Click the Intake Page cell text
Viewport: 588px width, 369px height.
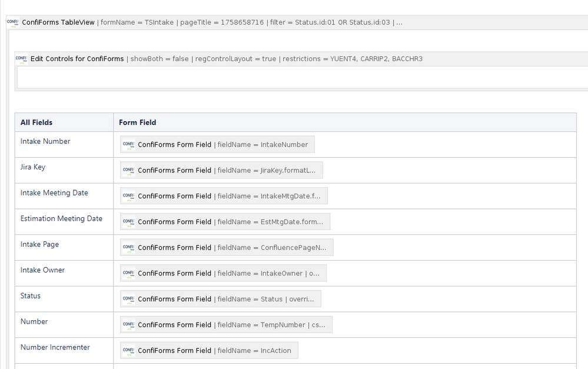40,244
